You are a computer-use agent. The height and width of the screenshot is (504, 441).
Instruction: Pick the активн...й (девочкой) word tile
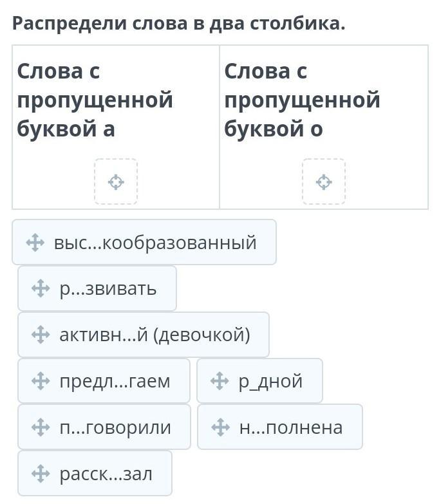(x=155, y=335)
